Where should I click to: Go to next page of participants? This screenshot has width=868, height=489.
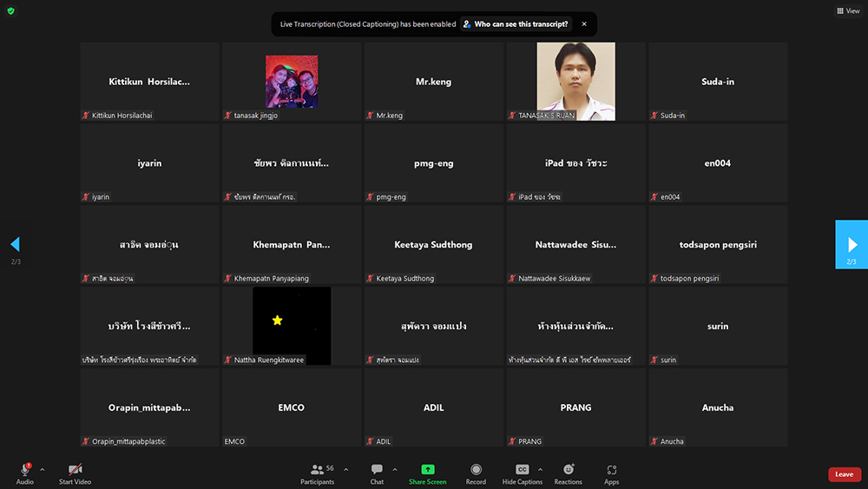852,245
